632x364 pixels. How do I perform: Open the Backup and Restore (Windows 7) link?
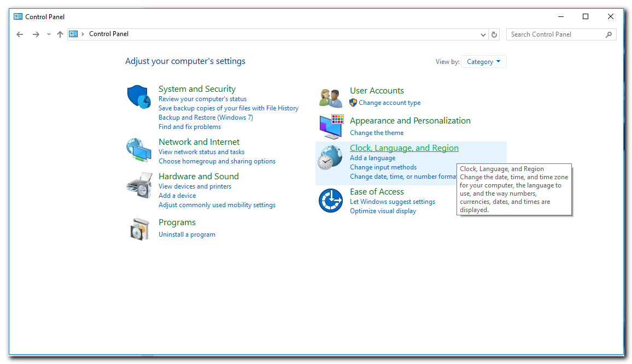click(x=206, y=118)
